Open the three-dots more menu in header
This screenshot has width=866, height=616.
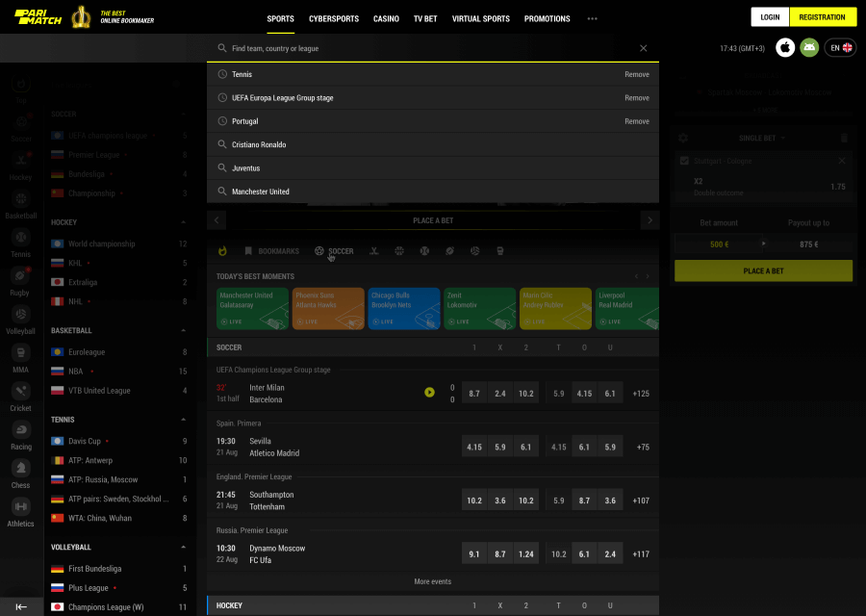(592, 19)
